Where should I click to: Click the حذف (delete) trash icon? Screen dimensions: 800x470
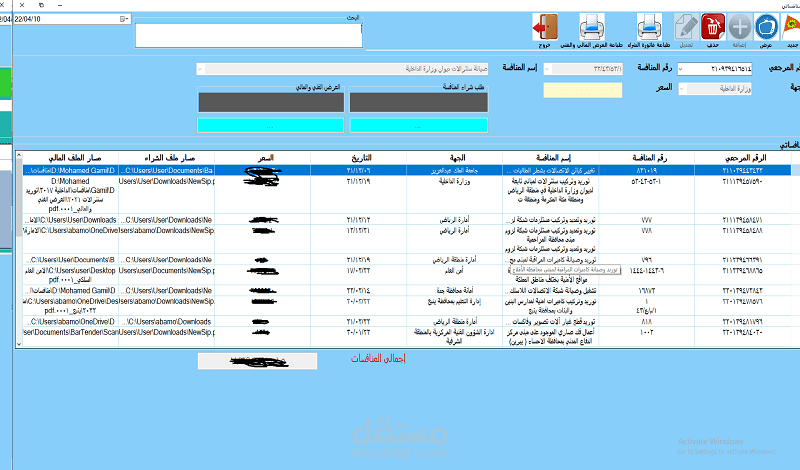pyautogui.click(x=713, y=27)
